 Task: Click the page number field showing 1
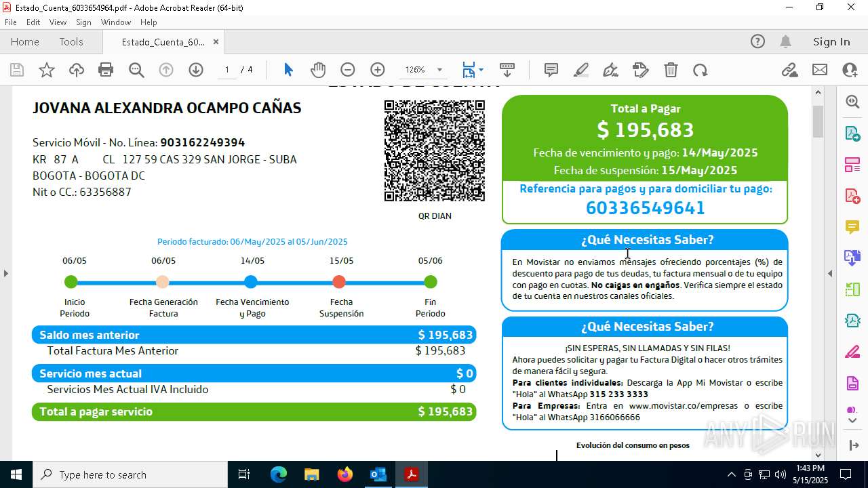pos(226,70)
